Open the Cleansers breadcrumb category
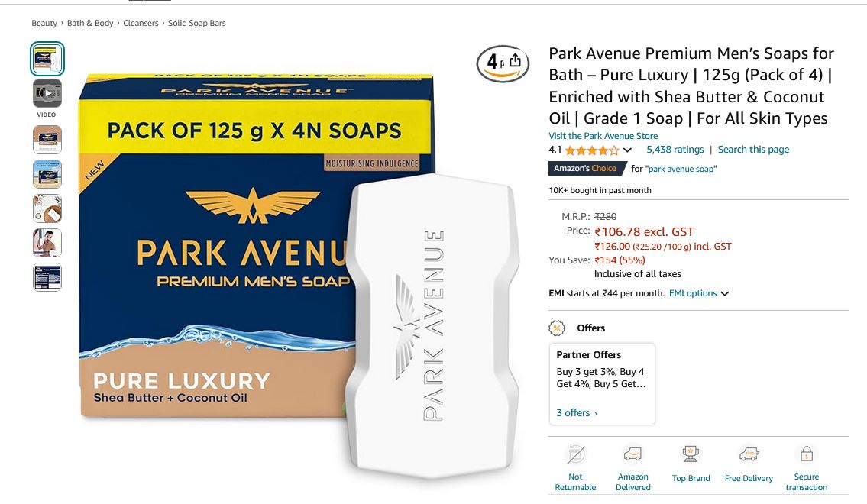The height and width of the screenshot is (504, 867). [141, 23]
